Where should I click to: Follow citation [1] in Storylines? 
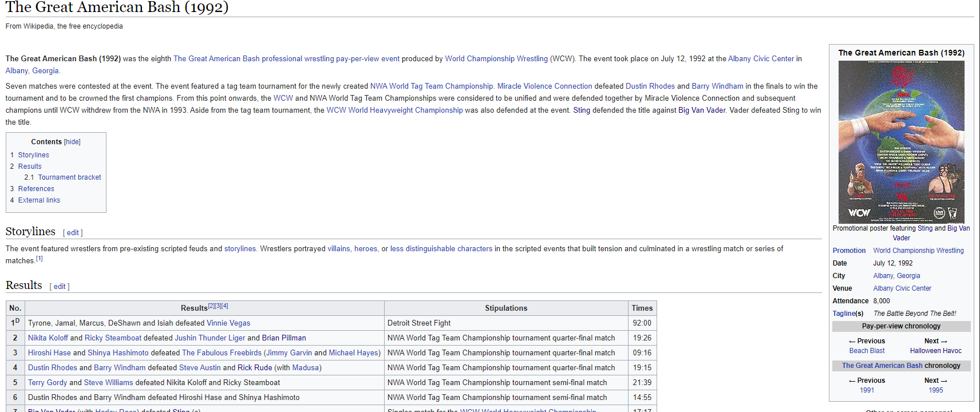pyautogui.click(x=39, y=259)
